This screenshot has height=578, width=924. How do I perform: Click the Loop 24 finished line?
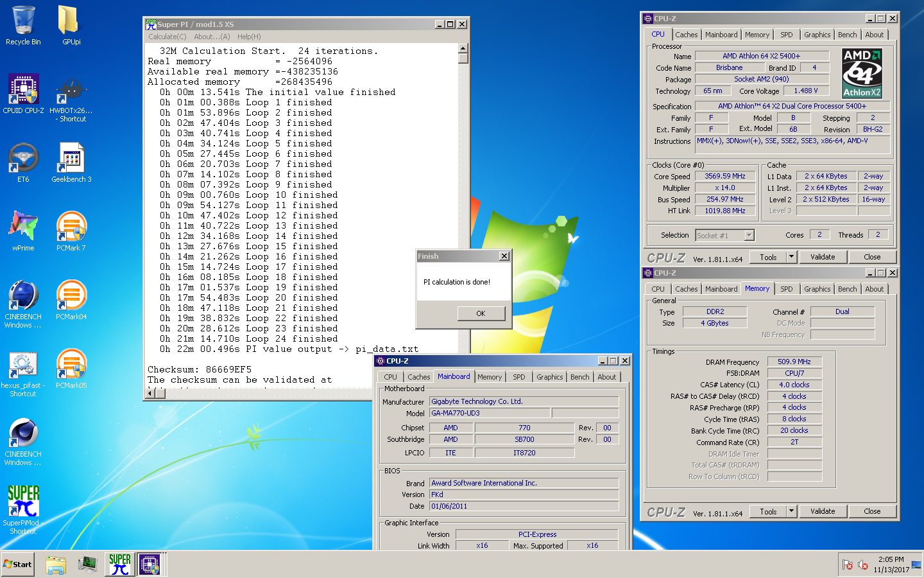[249, 338]
